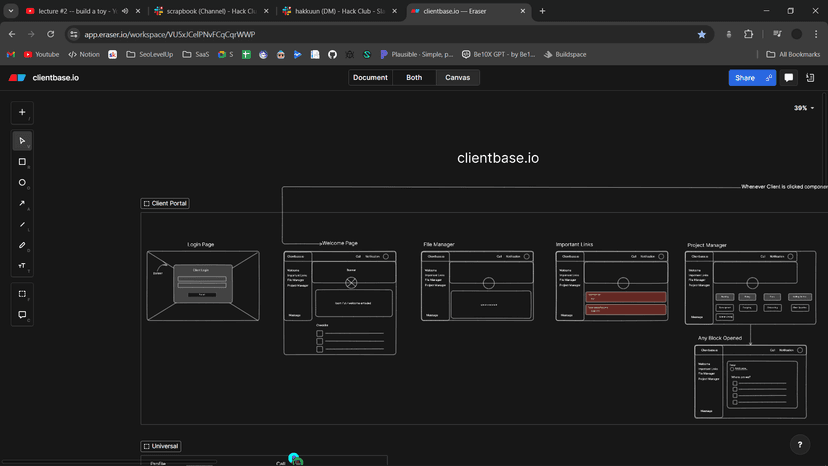Screen dimensions: 828x466
Task: Select the pointer selection tool
Action: tap(22, 141)
